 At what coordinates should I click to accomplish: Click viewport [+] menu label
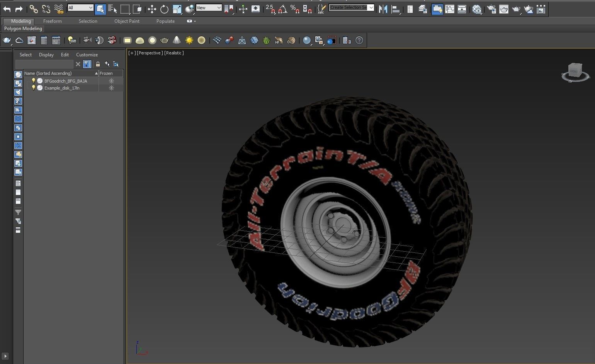[132, 53]
